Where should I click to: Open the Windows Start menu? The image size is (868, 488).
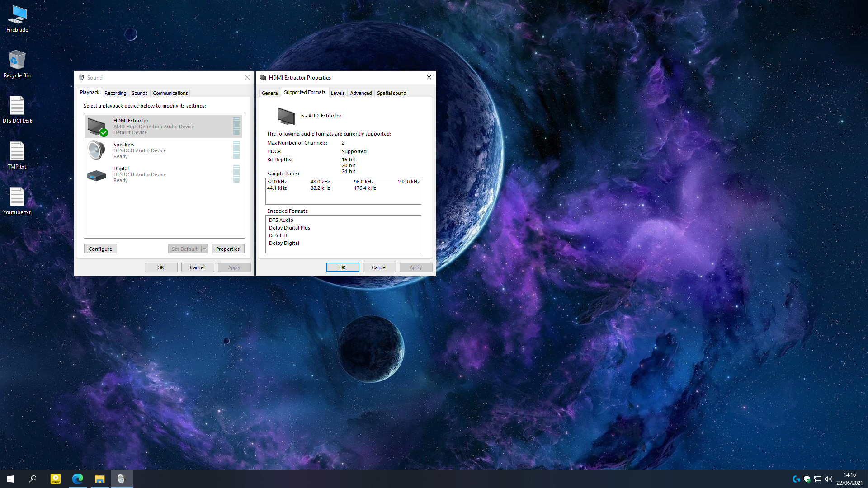click(11, 479)
